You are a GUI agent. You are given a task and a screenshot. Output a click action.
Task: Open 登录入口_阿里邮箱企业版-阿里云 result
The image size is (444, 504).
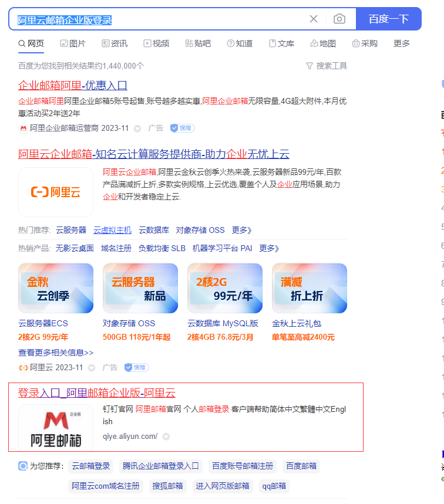(97, 393)
